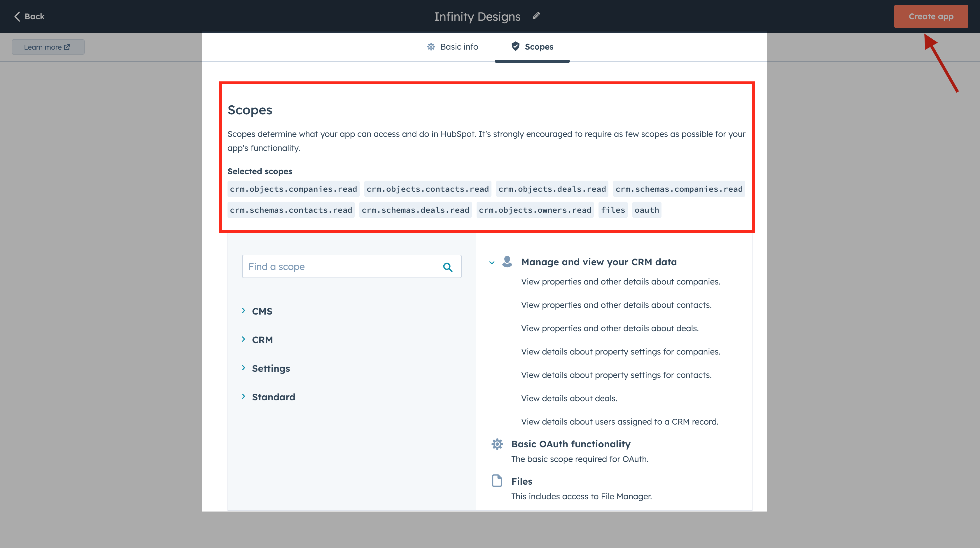Collapse Manage and view your CRM data section
This screenshot has height=548, width=980.
coord(491,263)
